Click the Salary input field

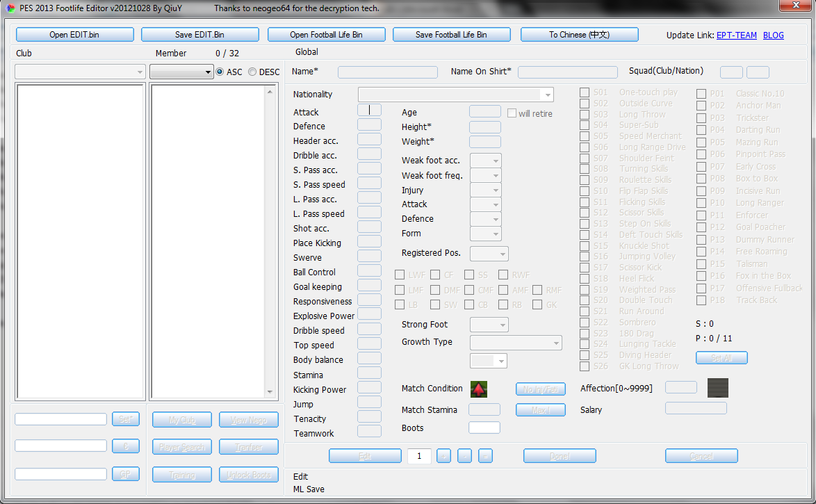(x=696, y=408)
